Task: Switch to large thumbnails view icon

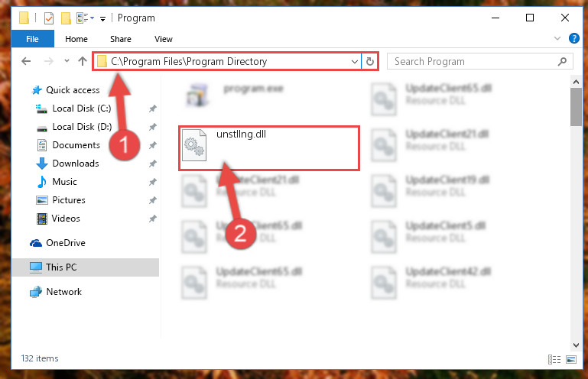Action: click(571, 359)
